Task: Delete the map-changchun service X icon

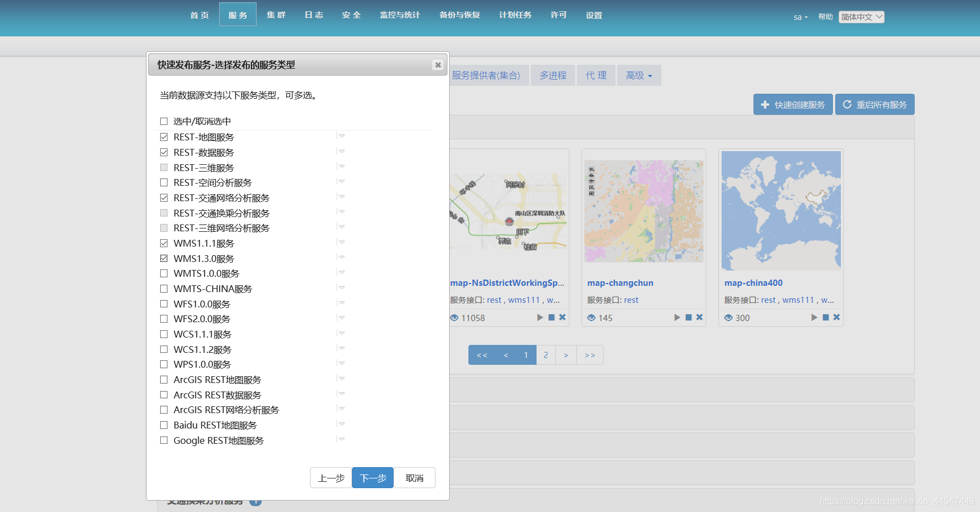Action: (x=700, y=318)
